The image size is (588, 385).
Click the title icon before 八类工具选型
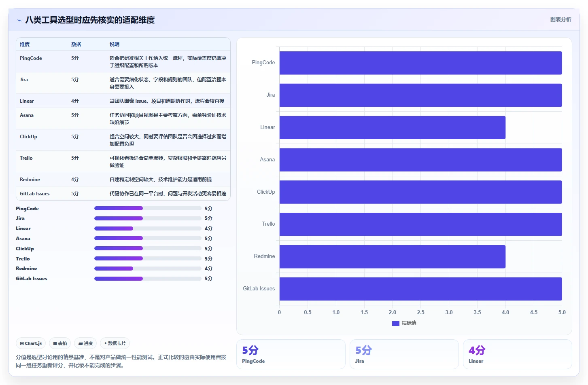click(x=19, y=20)
